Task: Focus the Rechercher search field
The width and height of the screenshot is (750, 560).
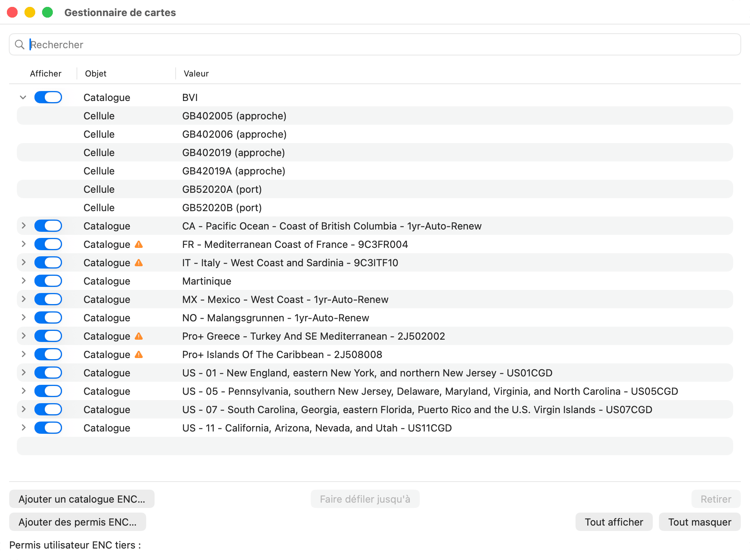Action: (x=375, y=44)
